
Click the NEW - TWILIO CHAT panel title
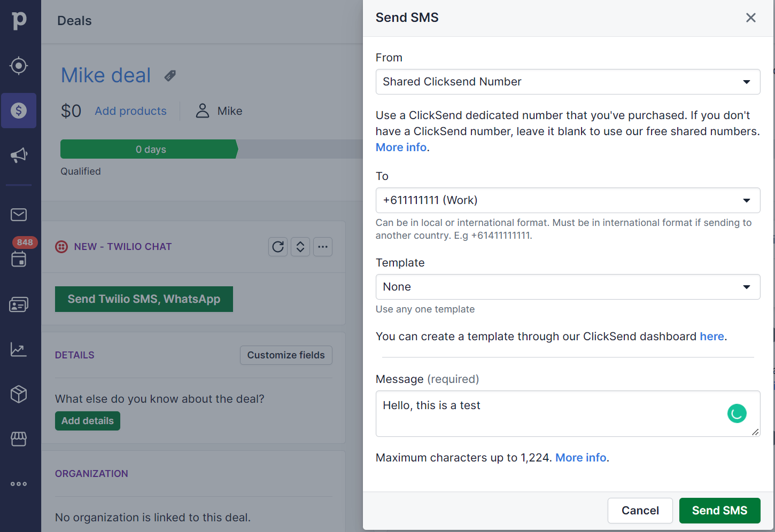click(123, 247)
